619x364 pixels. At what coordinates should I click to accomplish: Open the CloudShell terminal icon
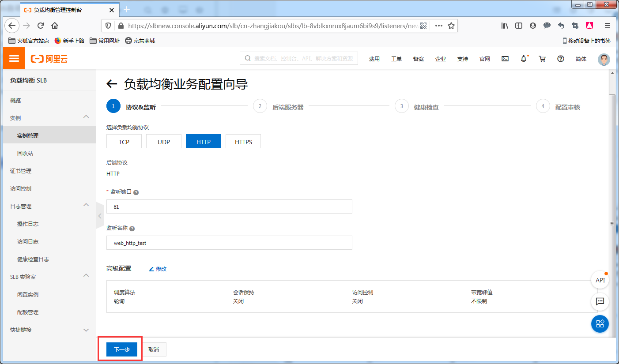pyautogui.click(x=505, y=58)
